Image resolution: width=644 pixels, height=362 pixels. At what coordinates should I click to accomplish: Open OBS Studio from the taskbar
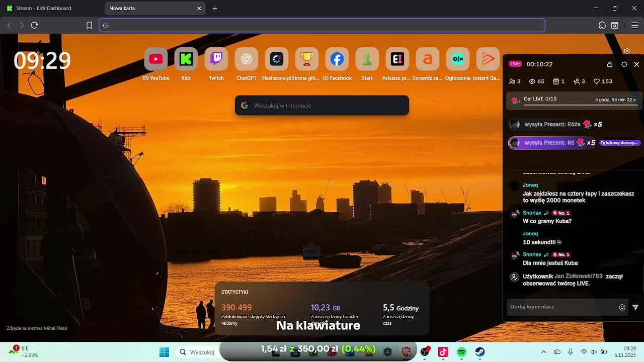click(425, 352)
